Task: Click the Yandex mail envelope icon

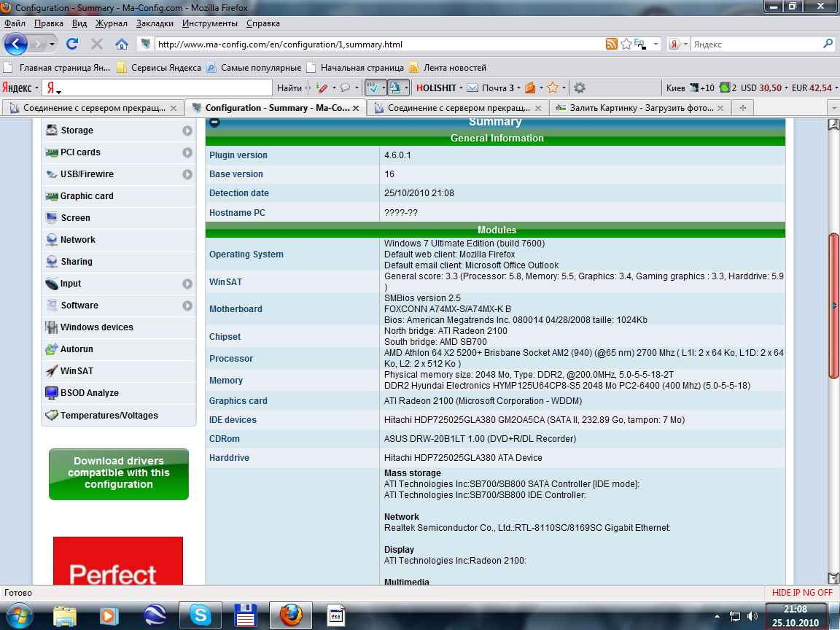Action: pyautogui.click(x=472, y=87)
